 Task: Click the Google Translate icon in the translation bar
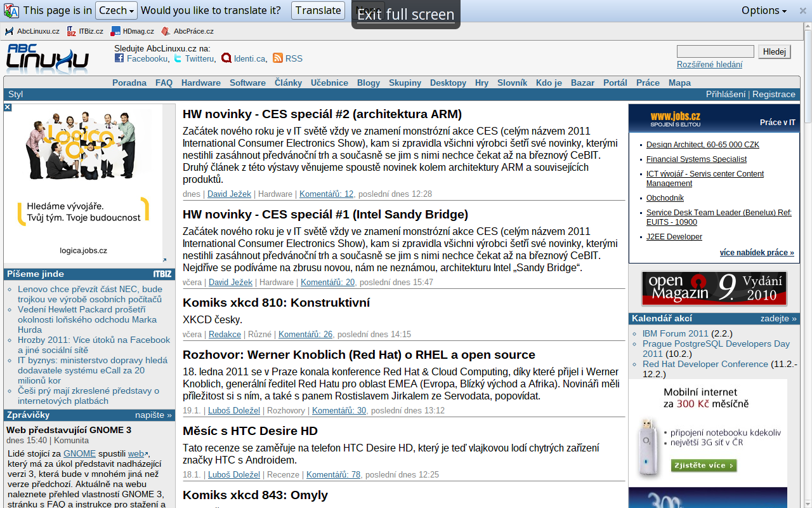11,11
